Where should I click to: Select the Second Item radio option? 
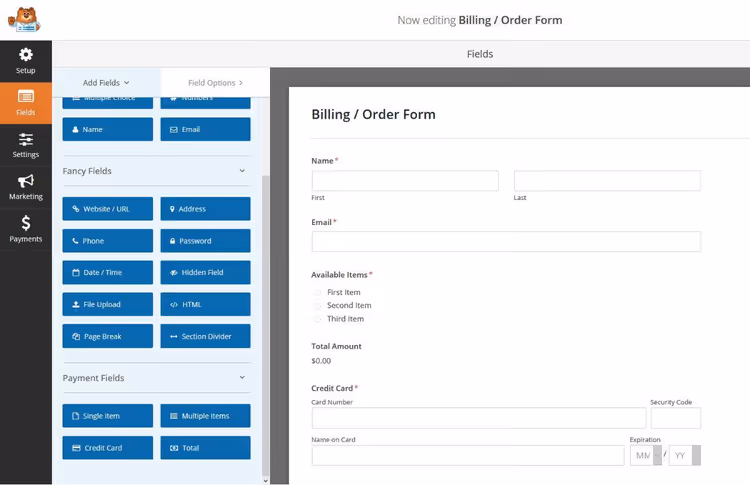[317, 306]
